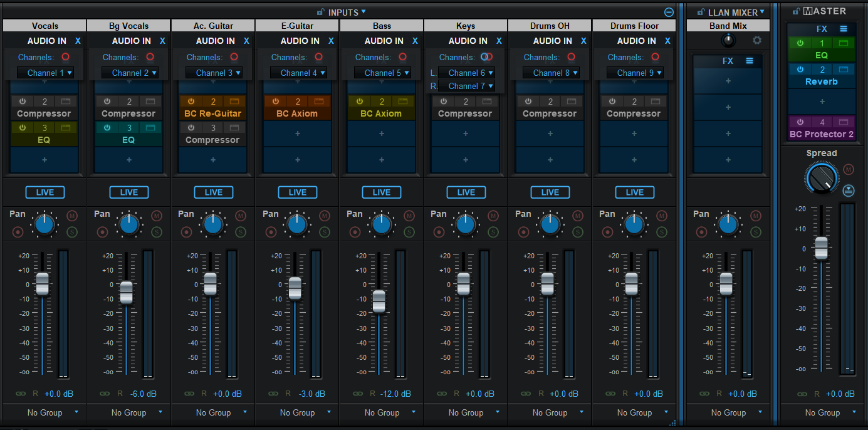The height and width of the screenshot is (430, 868).
Task: Expand the LLAN MIXER menu arrow
Action: [763, 11]
